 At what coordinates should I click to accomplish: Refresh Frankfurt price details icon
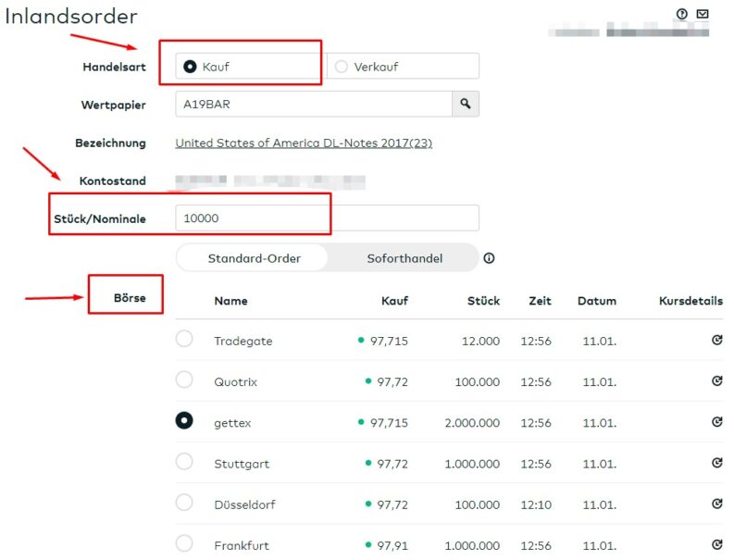click(x=716, y=544)
